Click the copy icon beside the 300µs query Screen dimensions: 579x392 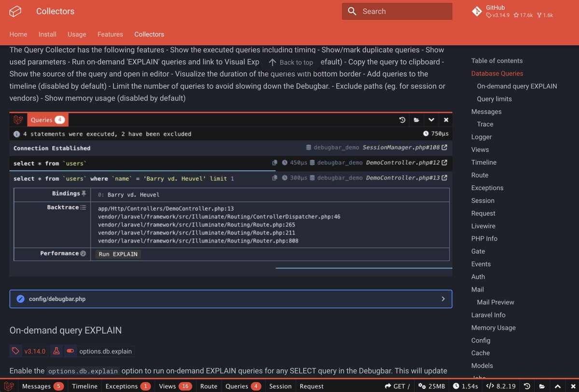275,178
